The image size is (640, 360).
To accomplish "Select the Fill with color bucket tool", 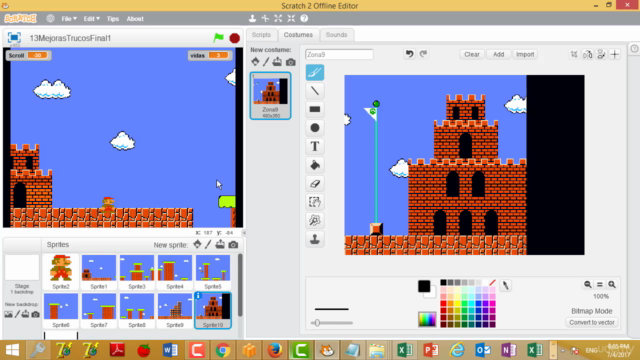I will 315,165.
